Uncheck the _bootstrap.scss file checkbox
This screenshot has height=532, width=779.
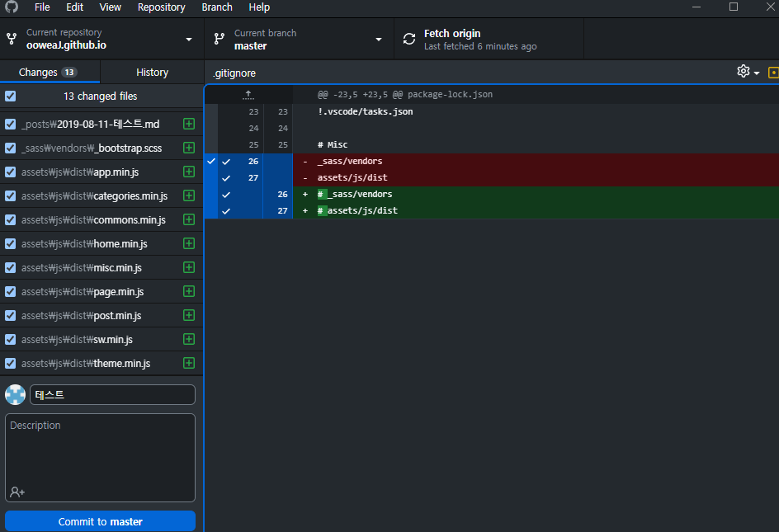pyautogui.click(x=11, y=148)
